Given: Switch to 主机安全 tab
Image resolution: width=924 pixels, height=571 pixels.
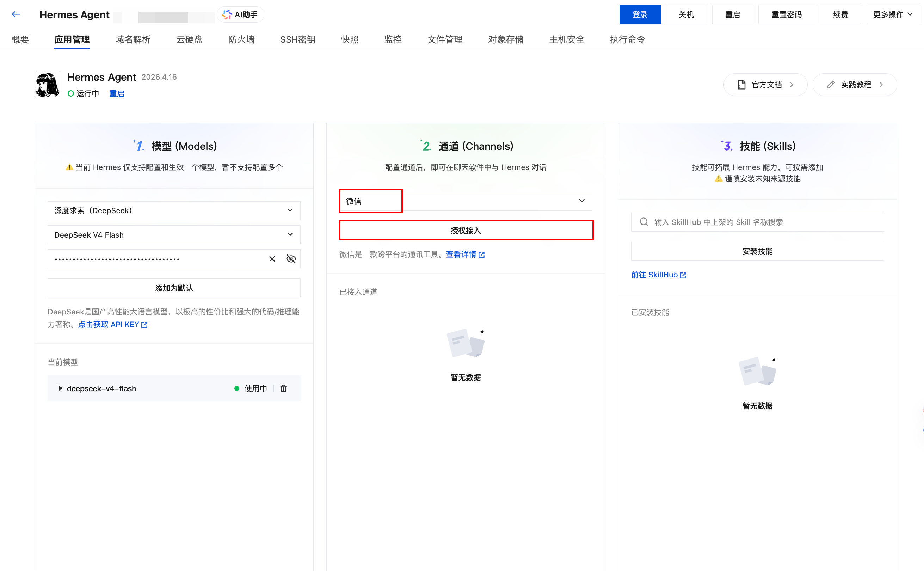Looking at the screenshot, I should (567, 39).
